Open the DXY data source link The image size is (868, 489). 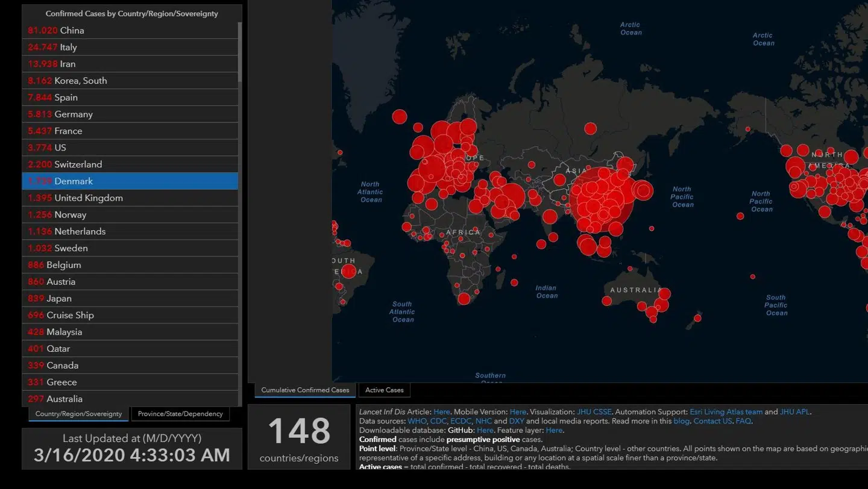coord(517,421)
